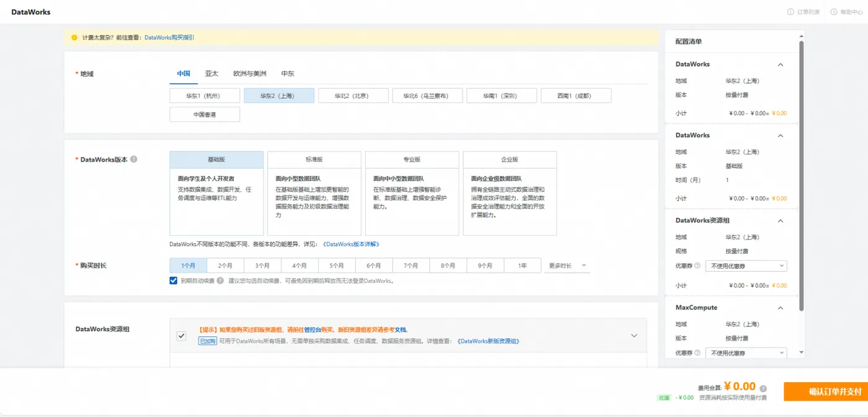Collapse the DataWorks 基础版 section in 配置清单
Image resolution: width=868 pixels, height=417 pixels.
click(781, 135)
